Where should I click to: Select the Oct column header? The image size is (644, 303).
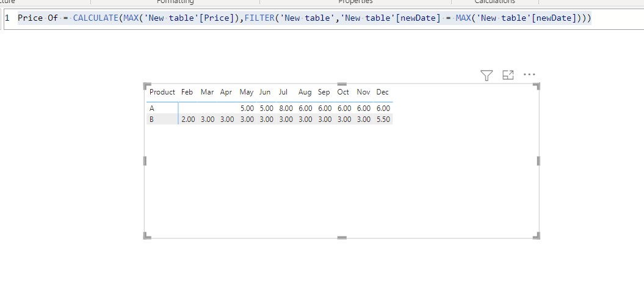click(343, 92)
